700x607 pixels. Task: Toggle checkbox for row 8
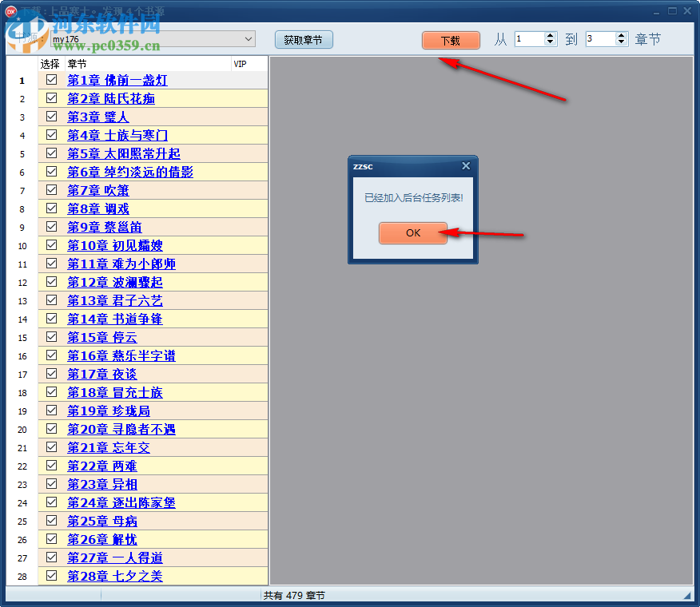[x=52, y=208]
